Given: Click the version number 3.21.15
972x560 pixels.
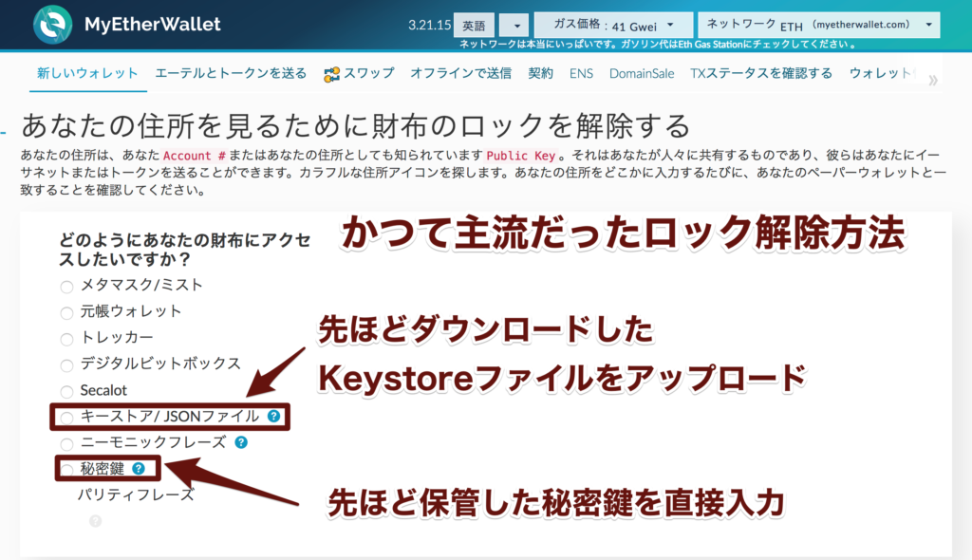Looking at the screenshot, I should [x=430, y=25].
